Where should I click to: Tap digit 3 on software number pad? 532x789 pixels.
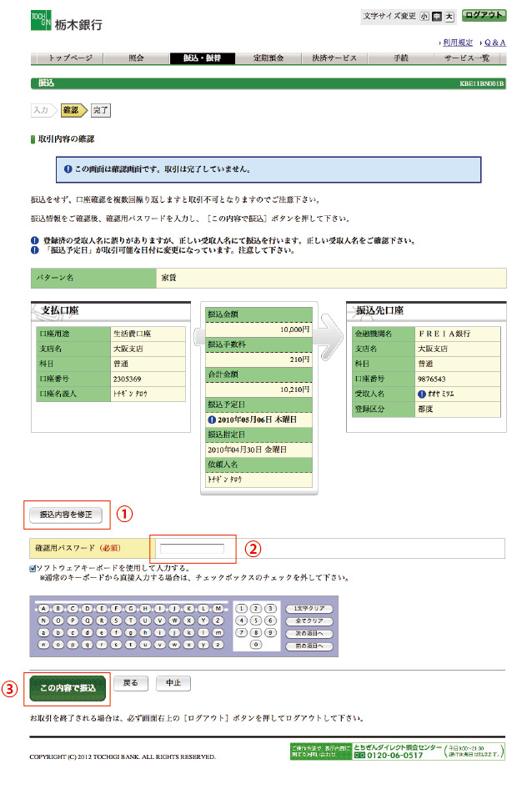(270, 608)
